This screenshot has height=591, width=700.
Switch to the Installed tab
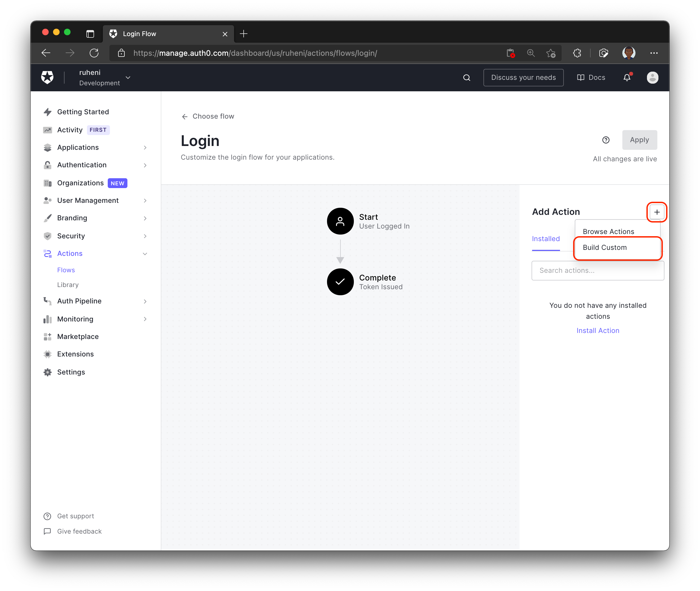point(546,239)
